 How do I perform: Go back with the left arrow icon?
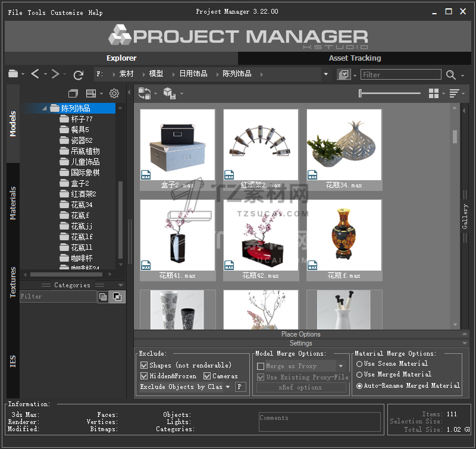click(x=35, y=74)
